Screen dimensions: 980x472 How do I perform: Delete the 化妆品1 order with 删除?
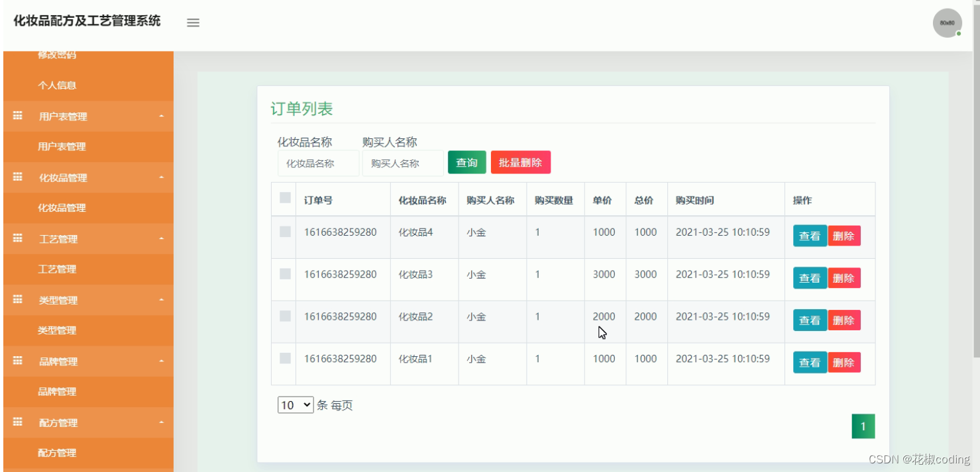[x=844, y=362]
